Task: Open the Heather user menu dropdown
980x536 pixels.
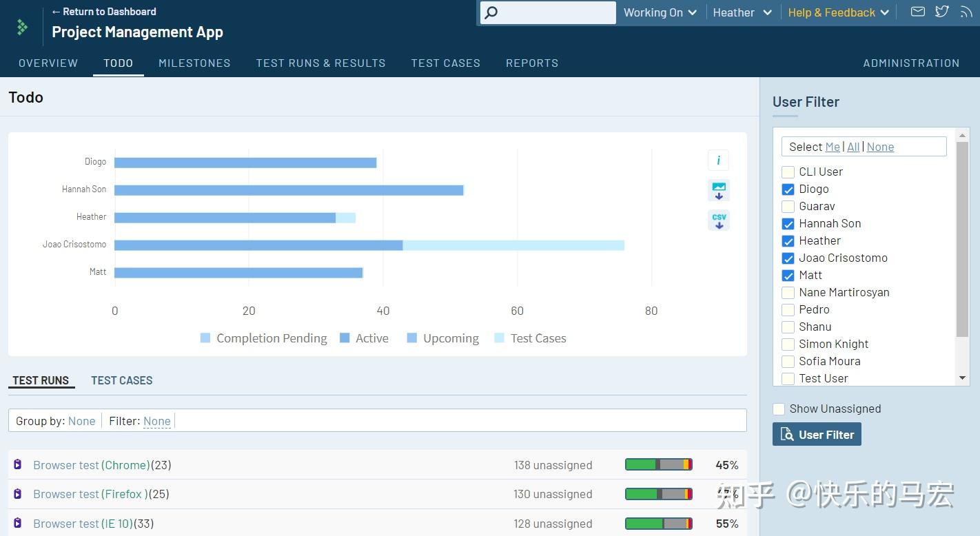Action: point(742,12)
